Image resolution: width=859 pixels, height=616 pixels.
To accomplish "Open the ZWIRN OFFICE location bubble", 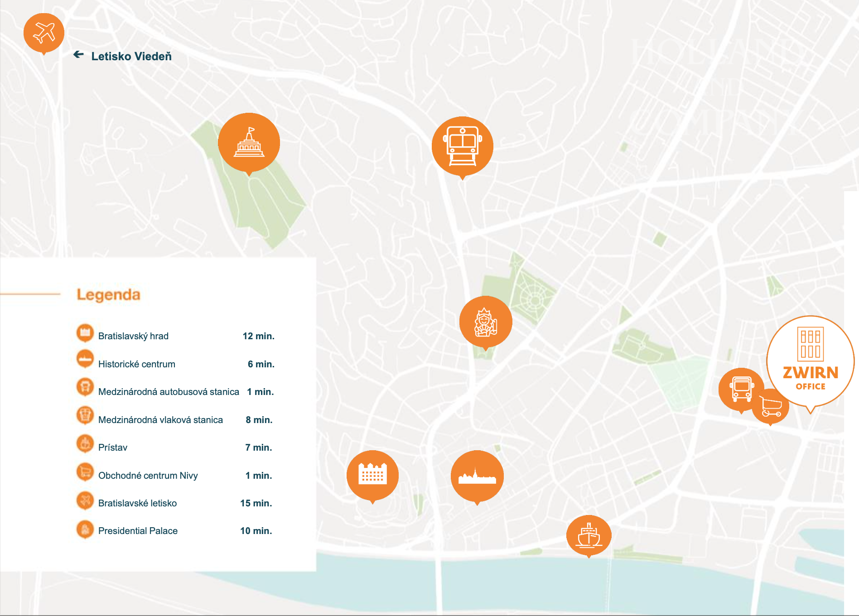I will pyautogui.click(x=810, y=361).
